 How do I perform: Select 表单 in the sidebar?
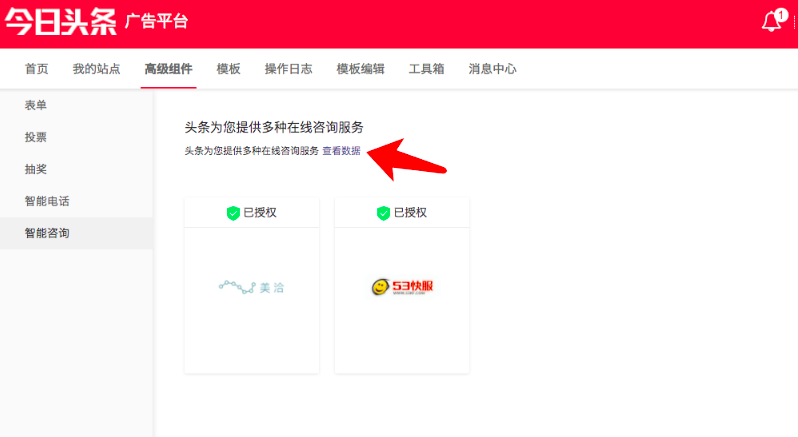pos(35,105)
